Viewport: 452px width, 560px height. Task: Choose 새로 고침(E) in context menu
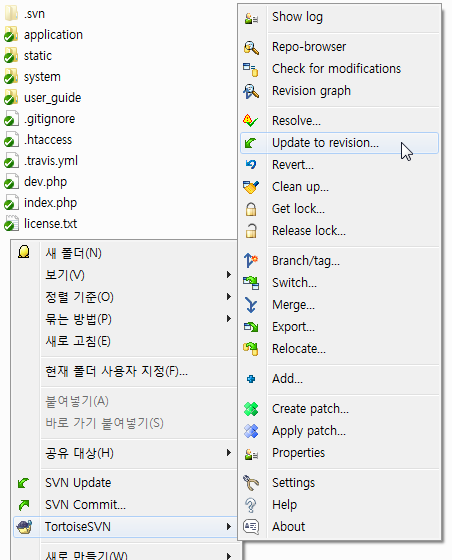(x=125, y=341)
